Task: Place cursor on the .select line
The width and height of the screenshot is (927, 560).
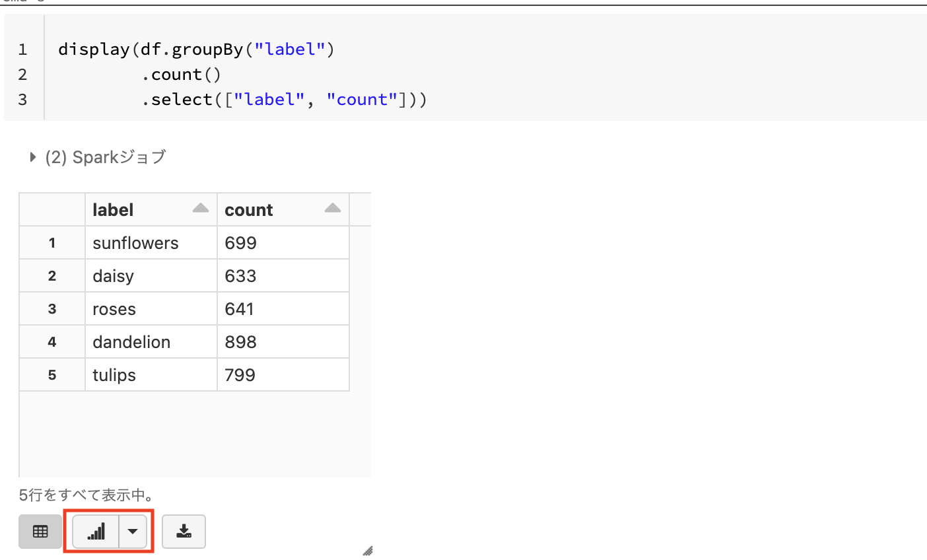Action: 284,100
